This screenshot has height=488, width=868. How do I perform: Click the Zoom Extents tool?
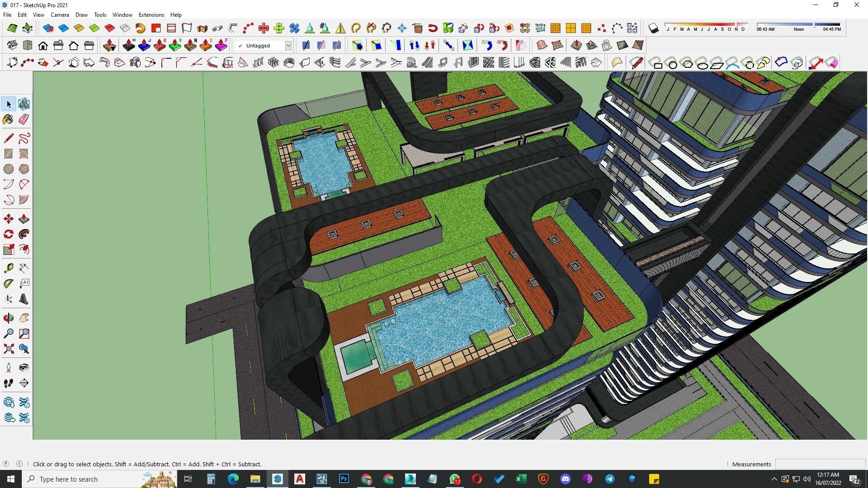click(x=8, y=349)
